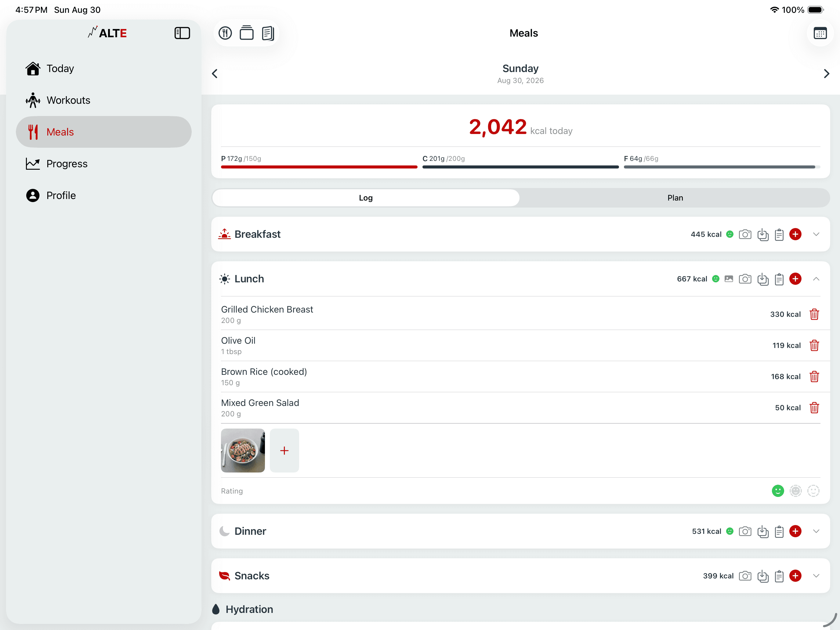Open the stacked cards toolbar icon
840x630 pixels.
tap(246, 33)
